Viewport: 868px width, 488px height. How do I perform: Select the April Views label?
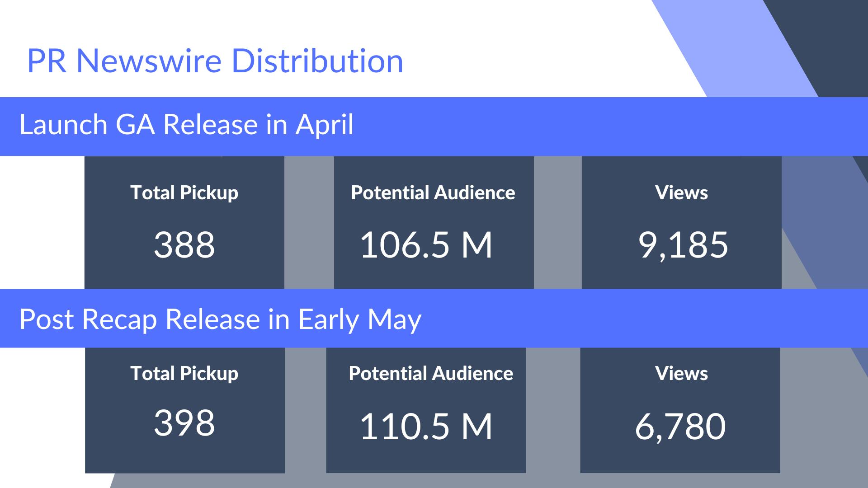coord(681,193)
